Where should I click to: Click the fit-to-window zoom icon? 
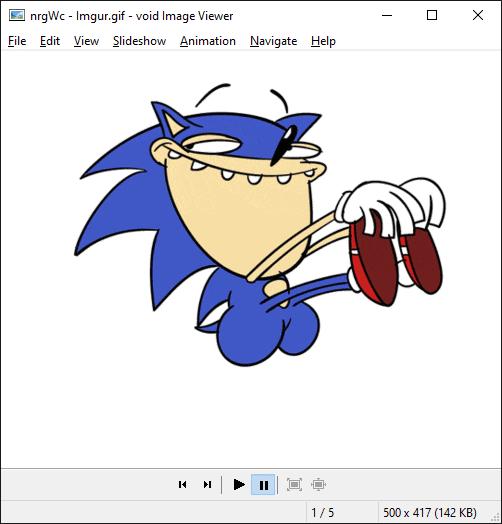click(294, 484)
